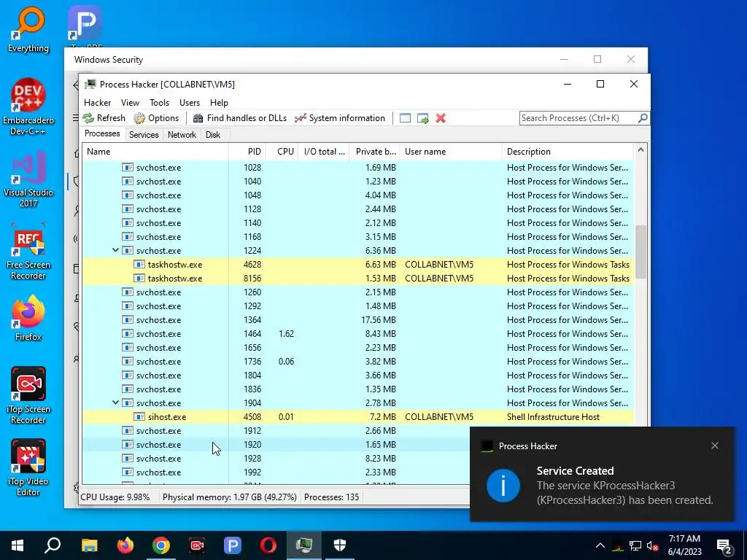Sort by the User name column header
The image size is (747, 560).
pyautogui.click(x=451, y=152)
